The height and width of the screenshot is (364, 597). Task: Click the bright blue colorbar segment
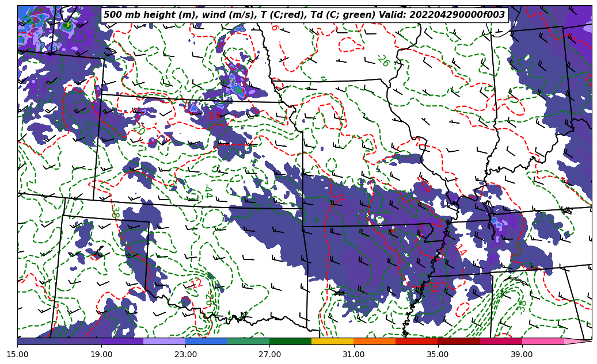206,341
